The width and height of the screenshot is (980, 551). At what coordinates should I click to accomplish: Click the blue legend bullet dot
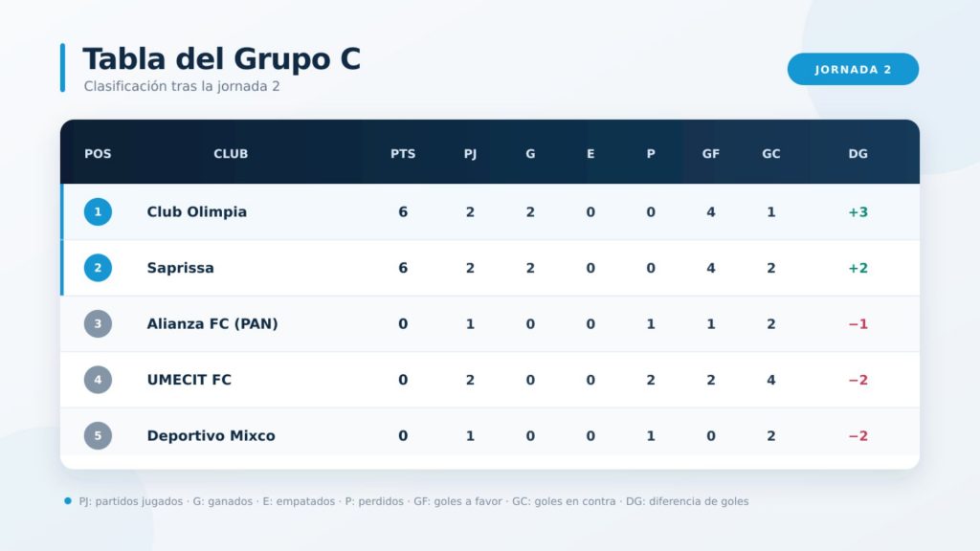68,501
